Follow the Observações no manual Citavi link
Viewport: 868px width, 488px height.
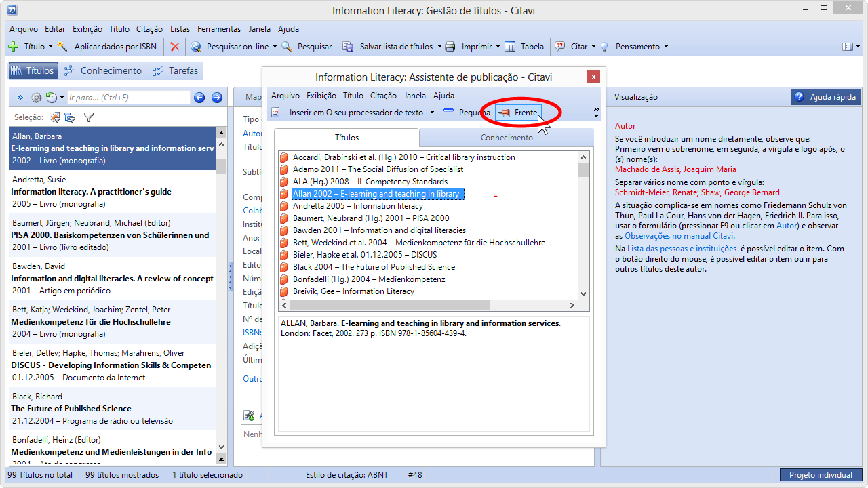tap(679, 236)
